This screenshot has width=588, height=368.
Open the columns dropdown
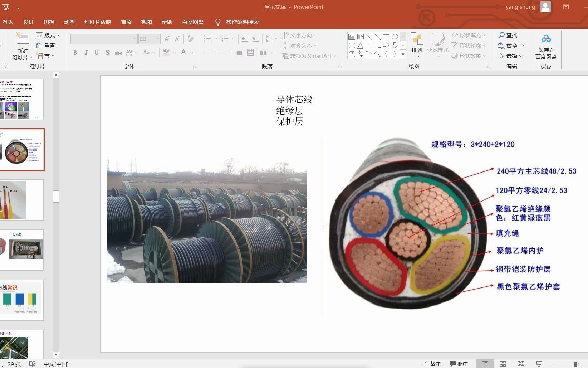tap(265, 53)
